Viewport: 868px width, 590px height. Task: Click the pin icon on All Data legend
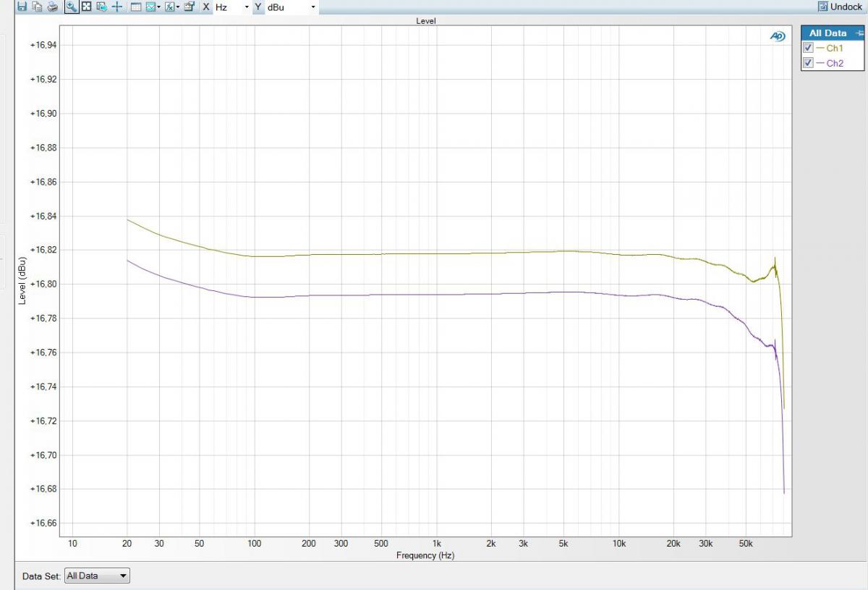[x=859, y=33]
